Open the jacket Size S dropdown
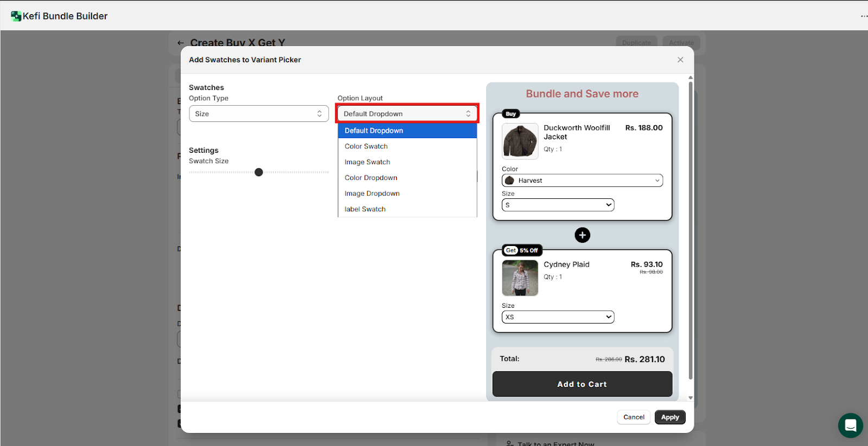The width and height of the screenshot is (868, 446). [x=558, y=205]
